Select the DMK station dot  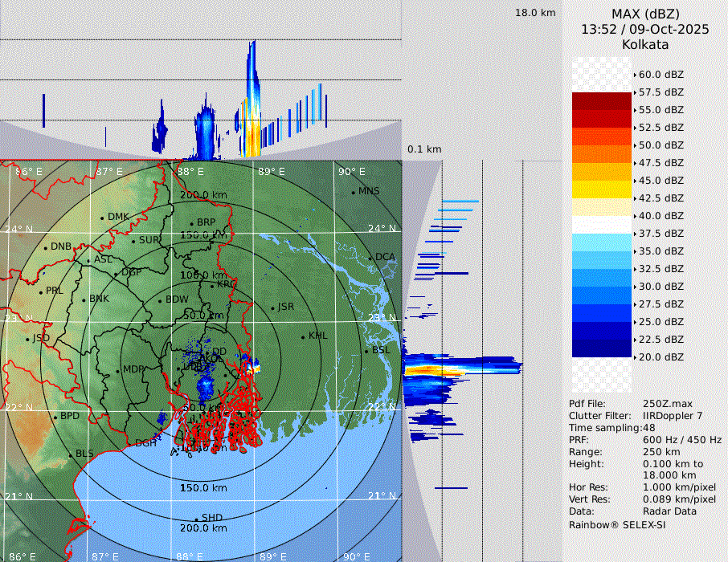(x=102, y=218)
